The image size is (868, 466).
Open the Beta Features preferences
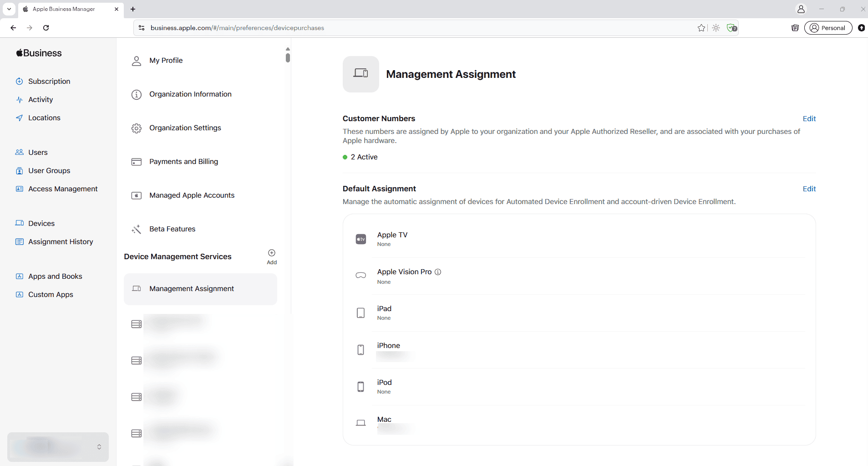172,229
